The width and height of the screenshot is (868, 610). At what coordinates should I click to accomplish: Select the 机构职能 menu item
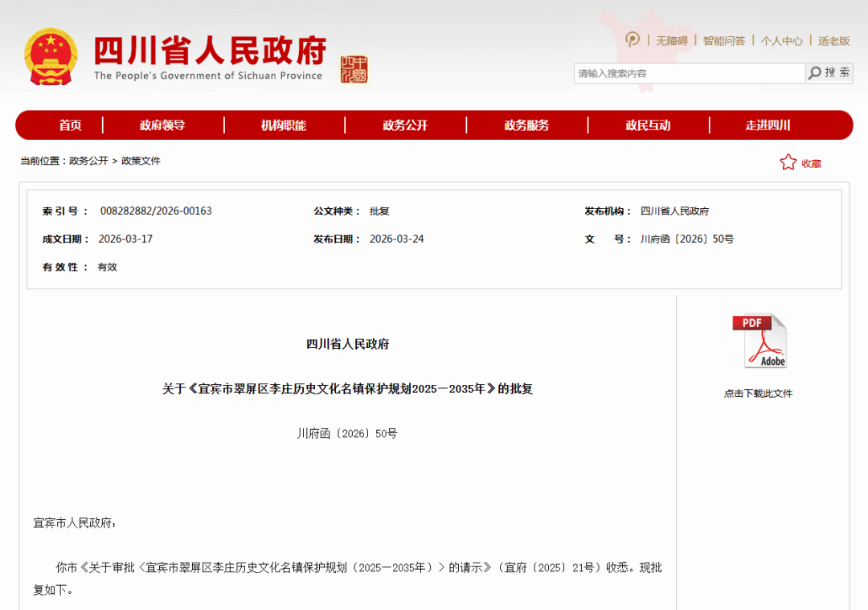click(284, 125)
